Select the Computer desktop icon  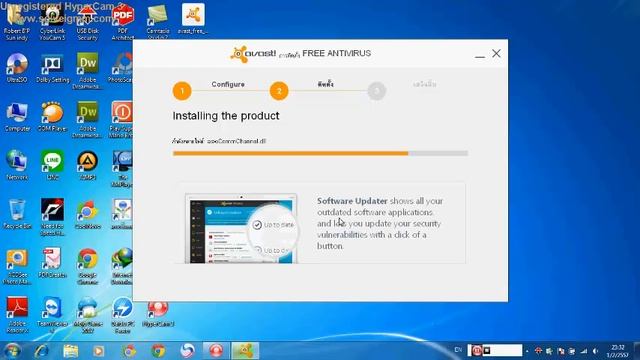tap(17, 117)
